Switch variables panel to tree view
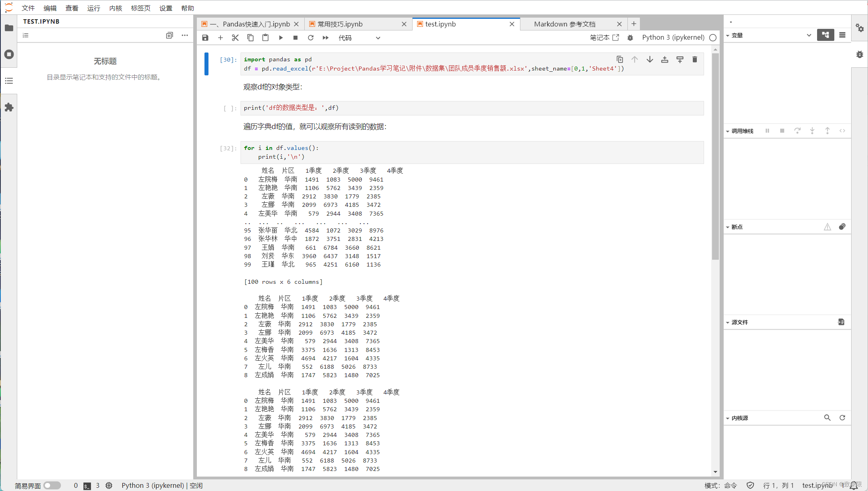This screenshot has width=868, height=491. (826, 35)
